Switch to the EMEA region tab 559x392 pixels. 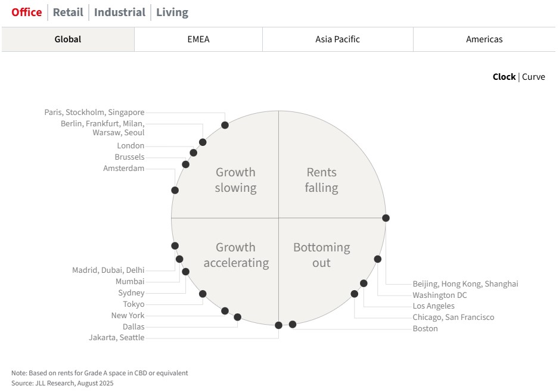(x=198, y=39)
